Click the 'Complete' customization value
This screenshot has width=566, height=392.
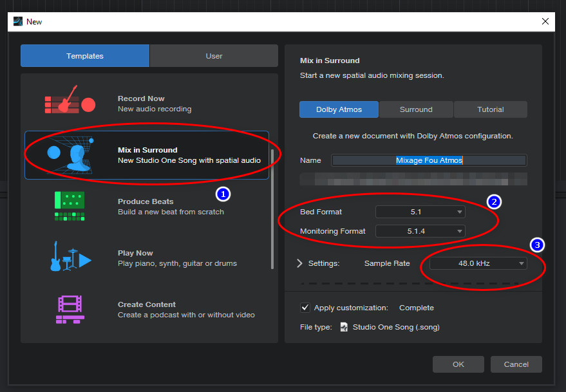point(416,308)
